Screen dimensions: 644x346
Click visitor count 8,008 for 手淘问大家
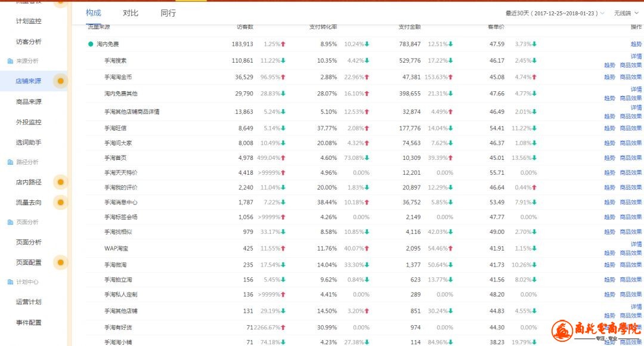[x=246, y=143]
